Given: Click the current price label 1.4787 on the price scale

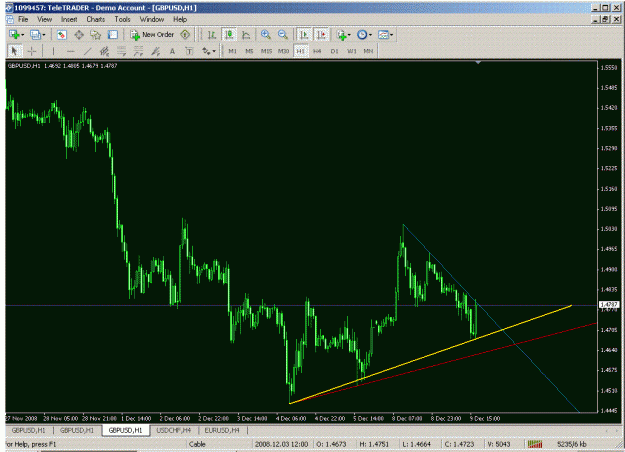Looking at the screenshot, I should click(609, 305).
